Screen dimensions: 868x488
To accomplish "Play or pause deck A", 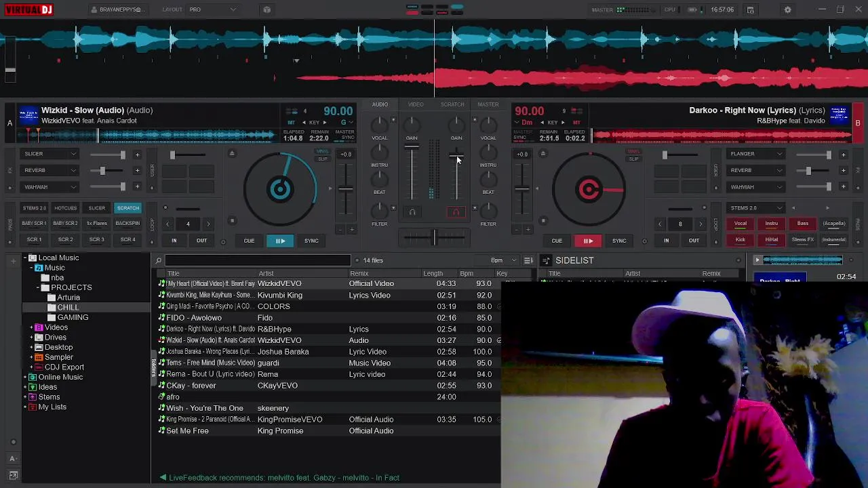I will pos(280,241).
